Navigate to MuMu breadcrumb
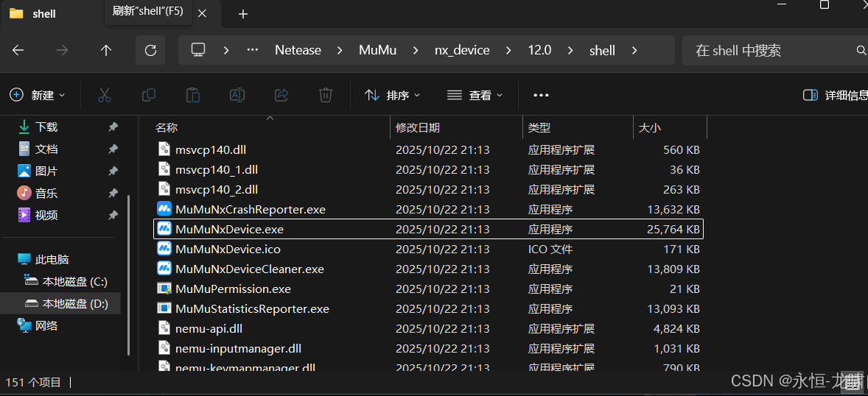The image size is (868, 396). [x=377, y=50]
